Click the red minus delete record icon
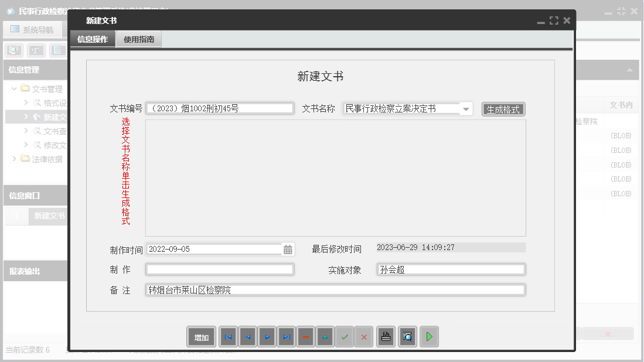This screenshot has height=362, width=644. coord(305,336)
